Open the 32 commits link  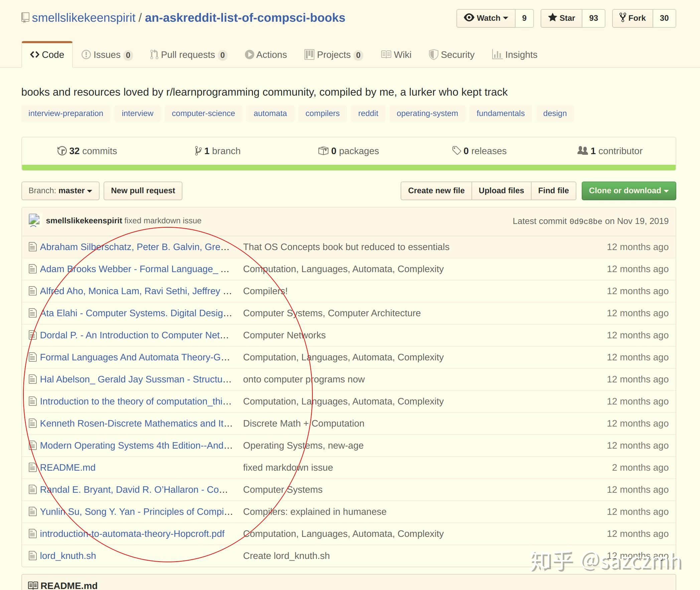point(87,151)
